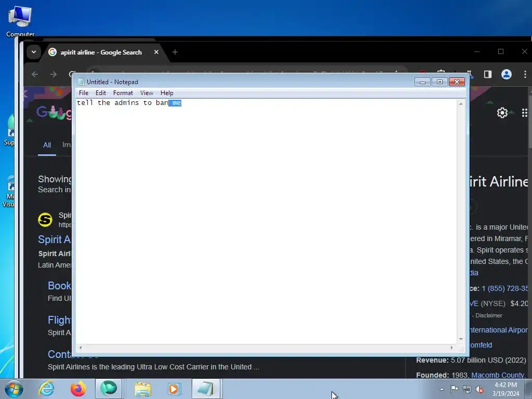The height and width of the screenshot is (399, 532).
Task: Click Chrome back navigation arrow
Action: (x=35, y=74)
